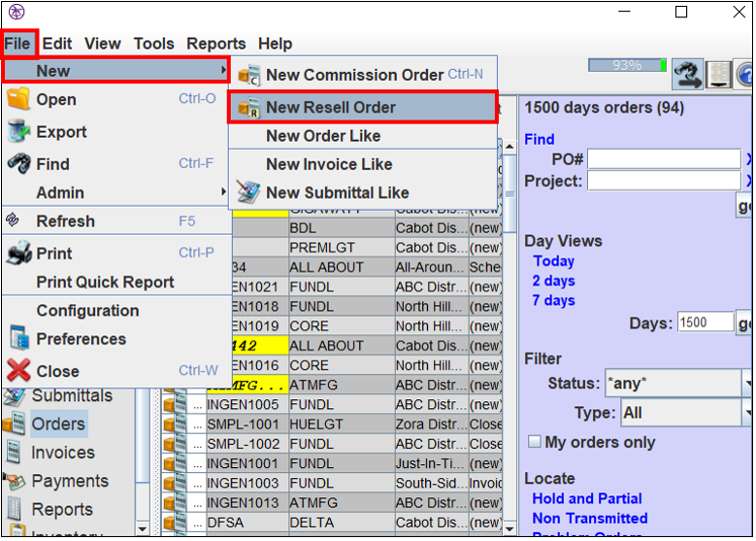756x541 pixels.
Task: Open the Edit menu
Action: (57, 44)
